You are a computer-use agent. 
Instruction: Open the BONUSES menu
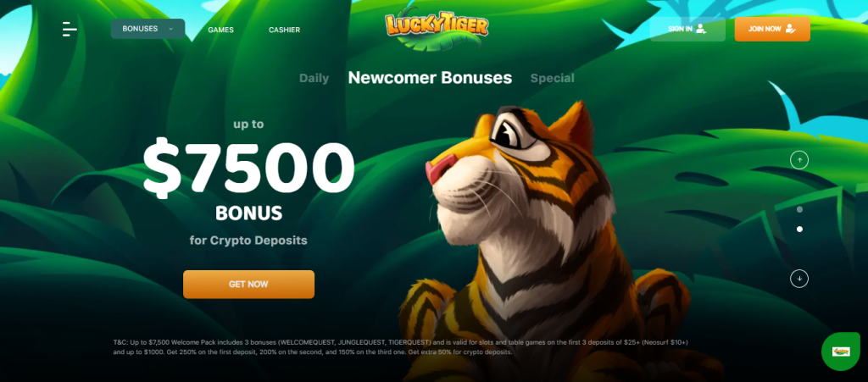147,29
